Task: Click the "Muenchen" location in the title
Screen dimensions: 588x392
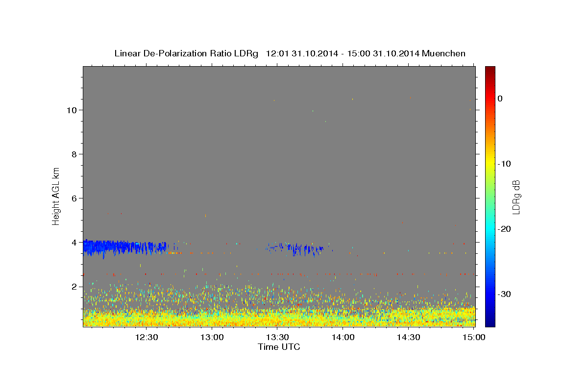Action: click(444, 53)
